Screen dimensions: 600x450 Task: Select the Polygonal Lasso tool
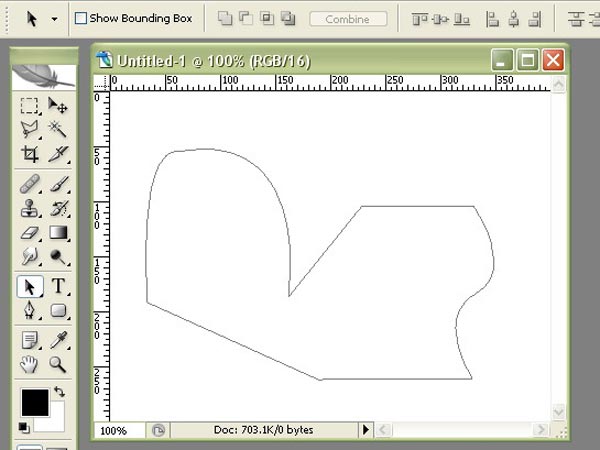click(29, 129)
